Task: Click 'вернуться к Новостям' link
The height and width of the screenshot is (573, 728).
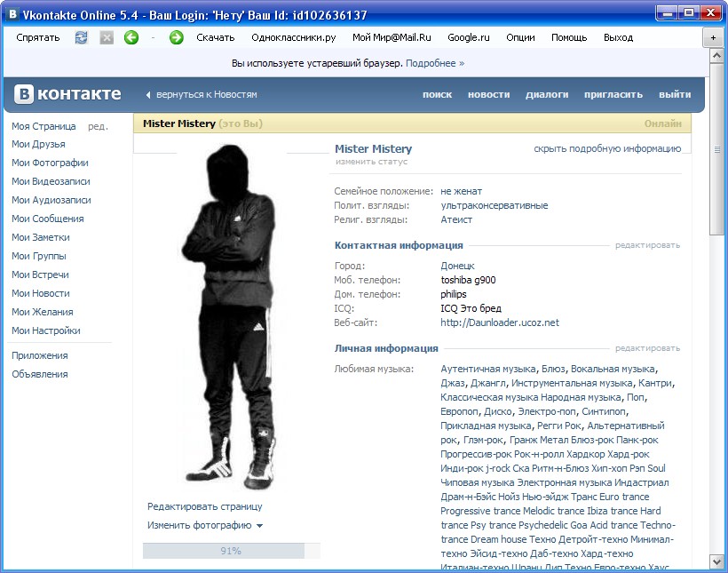Action: (x=207, y=94)
